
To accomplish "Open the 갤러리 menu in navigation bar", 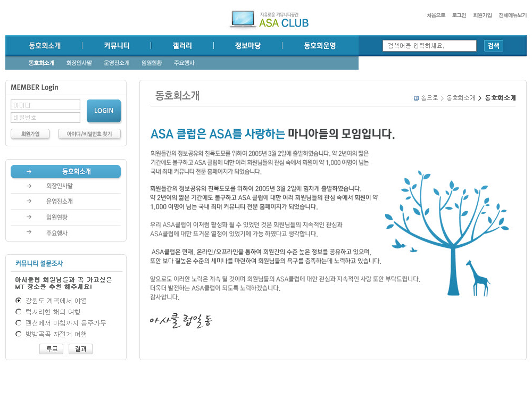I will pyautogui.click(x=182, y=46).
